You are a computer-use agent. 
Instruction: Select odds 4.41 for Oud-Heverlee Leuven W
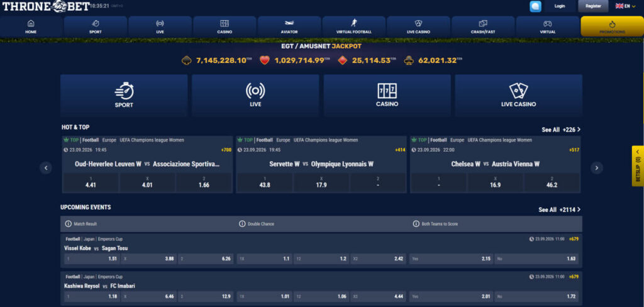point(91,182)
